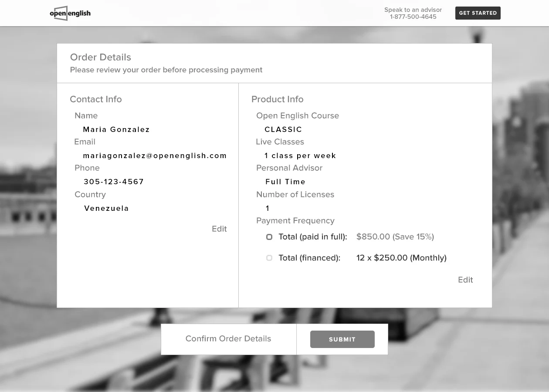Click the Phone field label

coord(87,168)
